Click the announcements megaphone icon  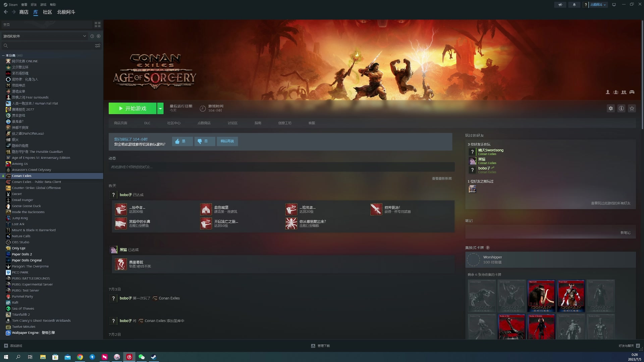[560, 5]
